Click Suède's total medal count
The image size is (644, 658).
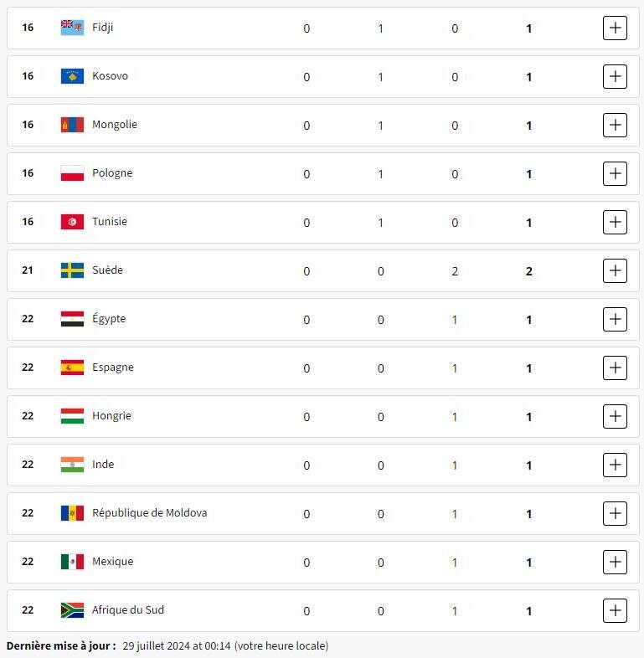[528, 271]
